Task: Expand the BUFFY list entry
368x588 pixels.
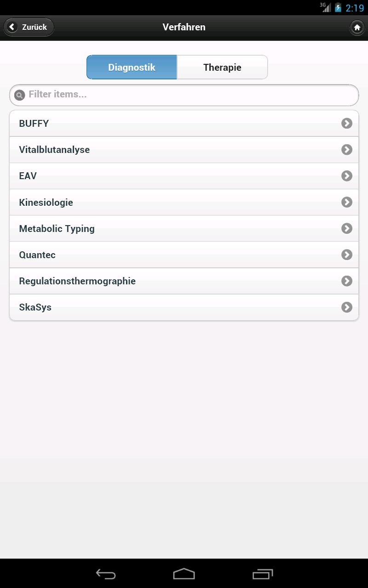Action: (184, 123)
